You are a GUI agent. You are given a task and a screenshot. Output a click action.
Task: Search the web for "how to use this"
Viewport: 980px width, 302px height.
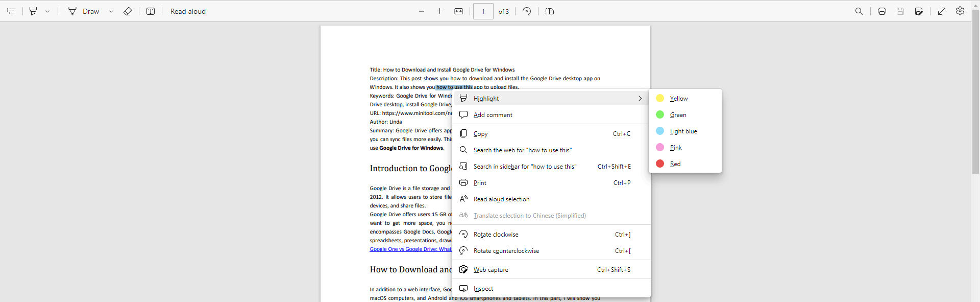[x=551, y=150]
